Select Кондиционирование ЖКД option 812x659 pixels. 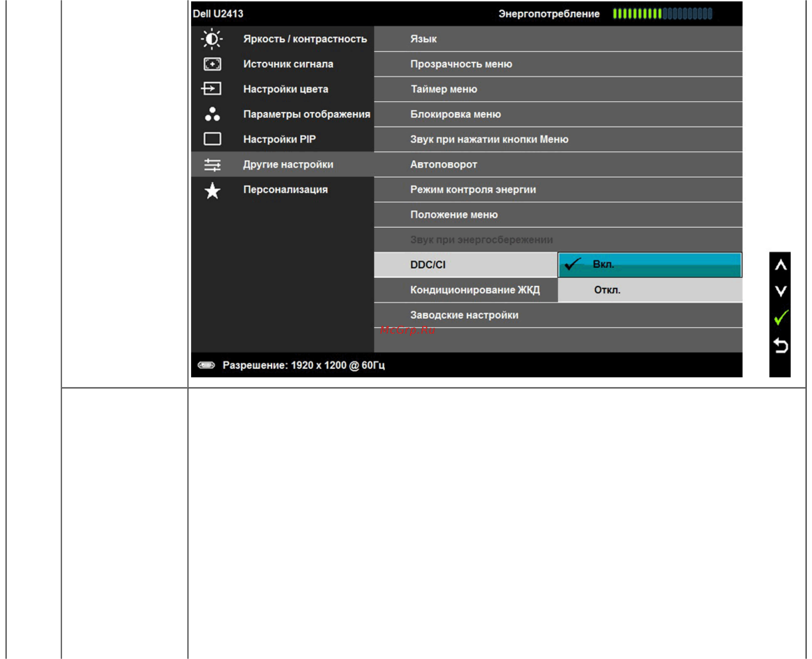point(465,290)
